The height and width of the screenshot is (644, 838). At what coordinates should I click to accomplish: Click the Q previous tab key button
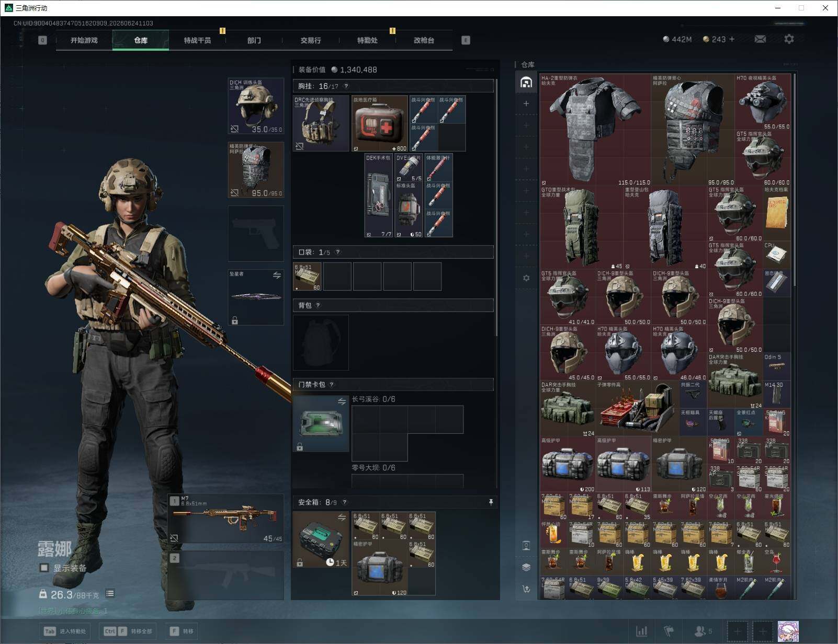point(43,40)
